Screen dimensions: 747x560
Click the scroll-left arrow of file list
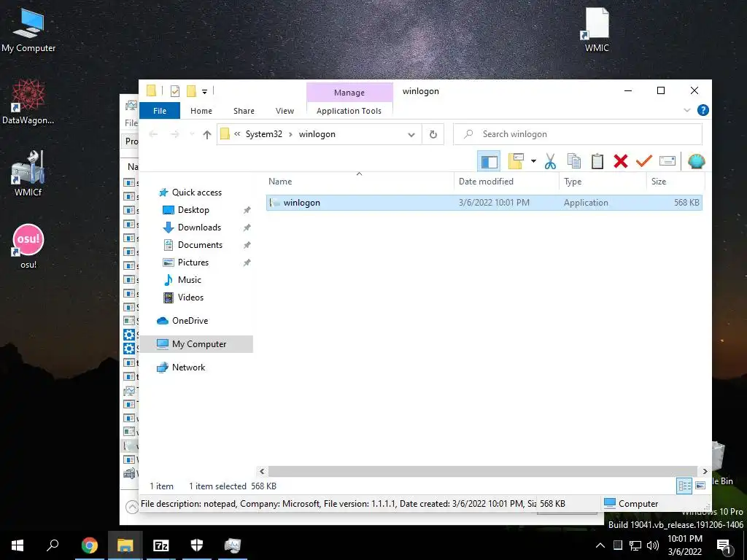(262, 471)
